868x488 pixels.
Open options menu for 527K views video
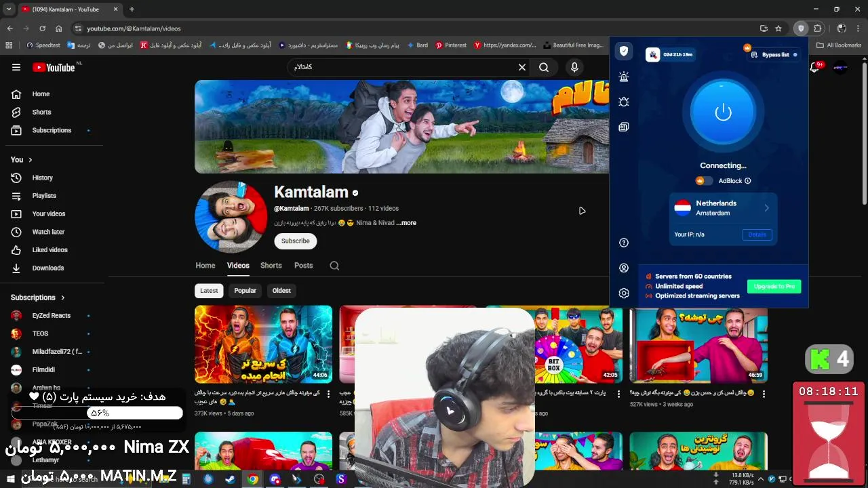[764, 394]
